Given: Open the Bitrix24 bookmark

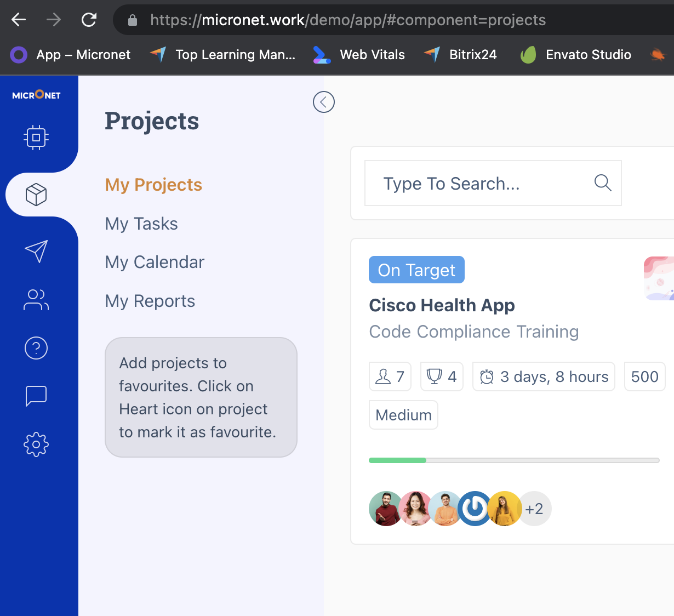Looking at the screenshot, I should point(460,55).
